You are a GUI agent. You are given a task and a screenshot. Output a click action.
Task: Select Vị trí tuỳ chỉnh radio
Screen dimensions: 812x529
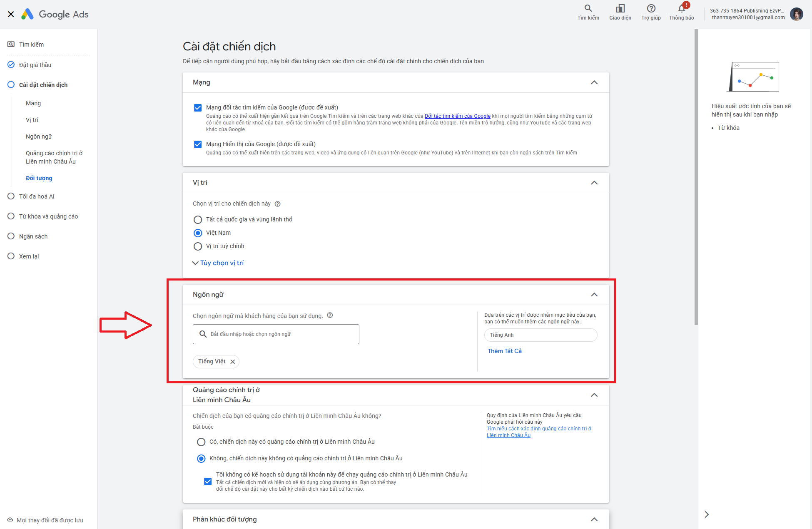click(x=198, y=246)
